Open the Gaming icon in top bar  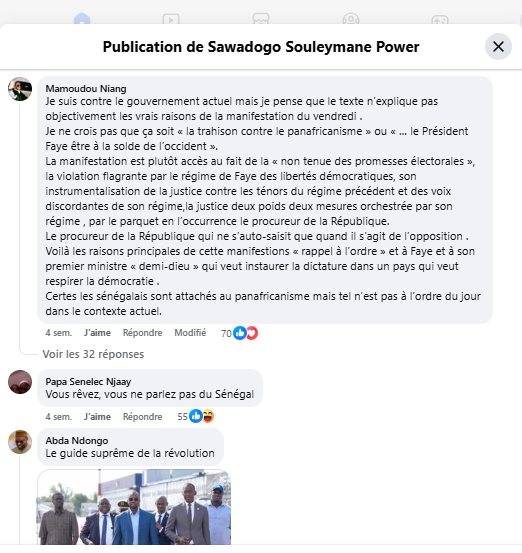(440, 19)
